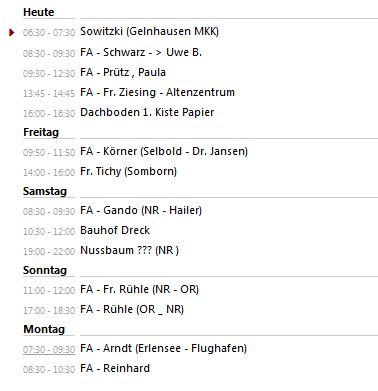Select FA - Rühle (OR _ NR) appointment

click(132, 309)
